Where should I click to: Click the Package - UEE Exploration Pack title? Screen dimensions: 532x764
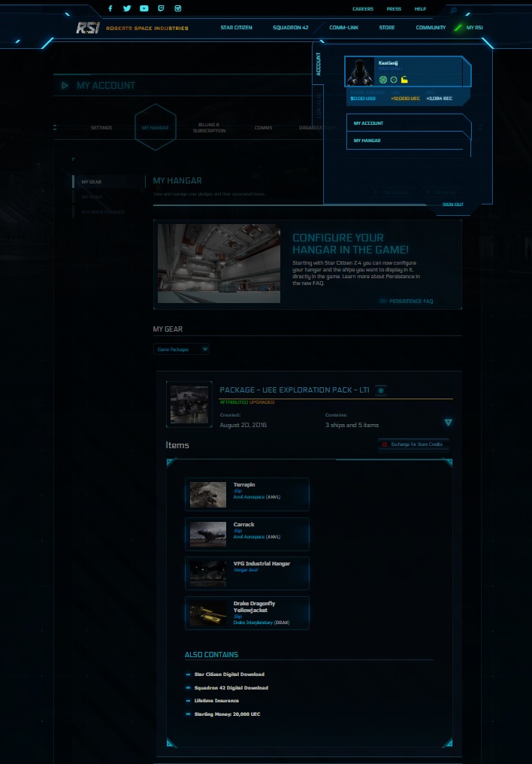295,390
